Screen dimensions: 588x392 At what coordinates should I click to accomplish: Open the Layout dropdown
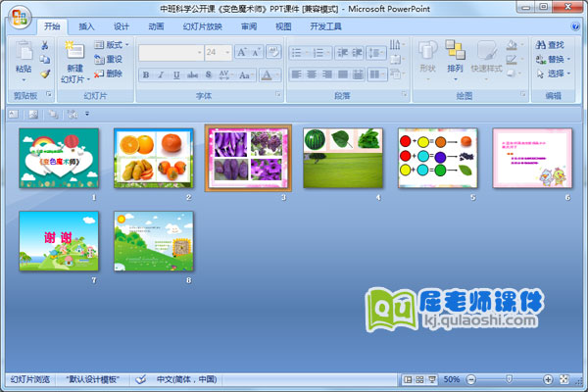point(112,45)
